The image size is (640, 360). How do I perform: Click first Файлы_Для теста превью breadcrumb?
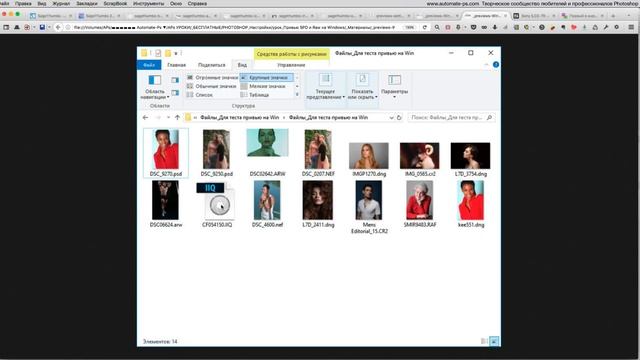pyautogui.click(x=240, y=118)
